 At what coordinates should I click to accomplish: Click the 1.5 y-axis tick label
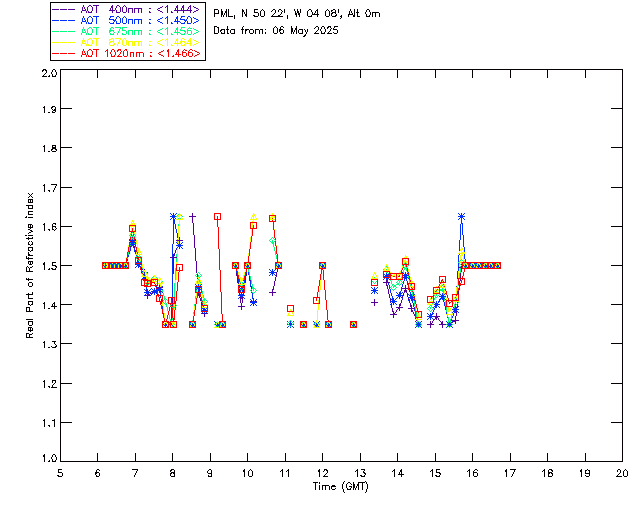pyautogui.click(x=49, y=266)
